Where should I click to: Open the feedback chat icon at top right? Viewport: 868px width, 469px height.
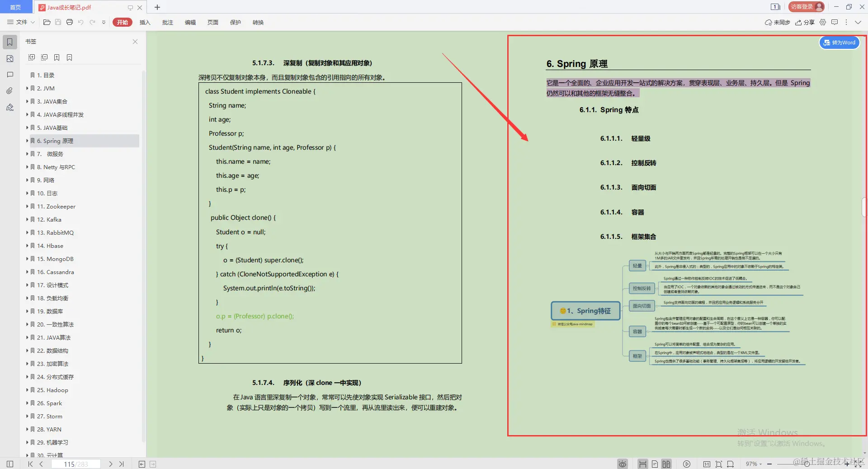835,22
